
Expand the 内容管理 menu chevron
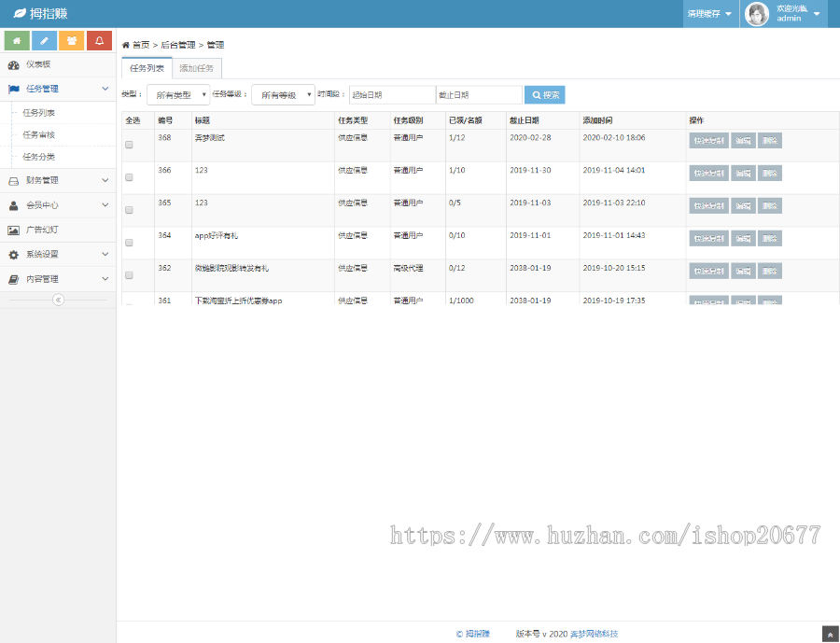[105, 279]
